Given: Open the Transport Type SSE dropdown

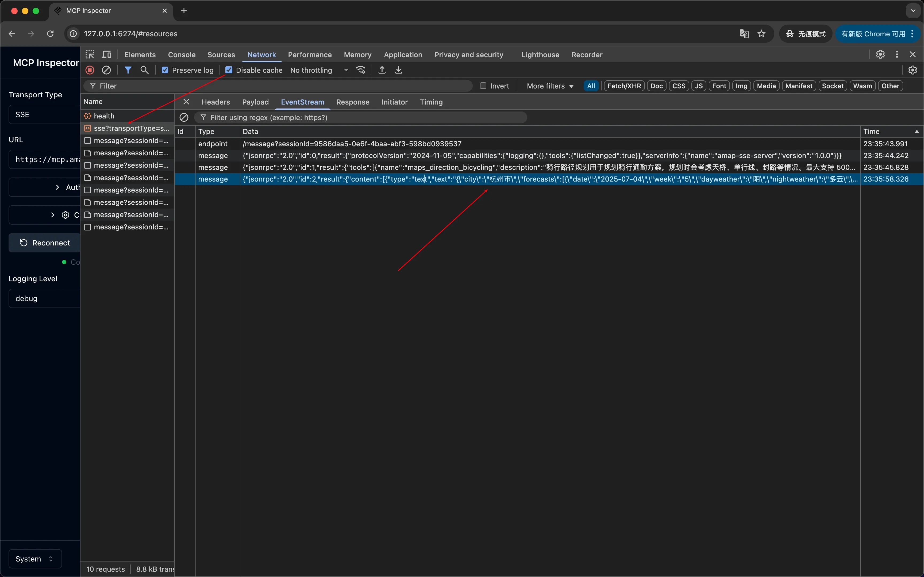Looking at the screenshot, I should [x=44, y=114].
